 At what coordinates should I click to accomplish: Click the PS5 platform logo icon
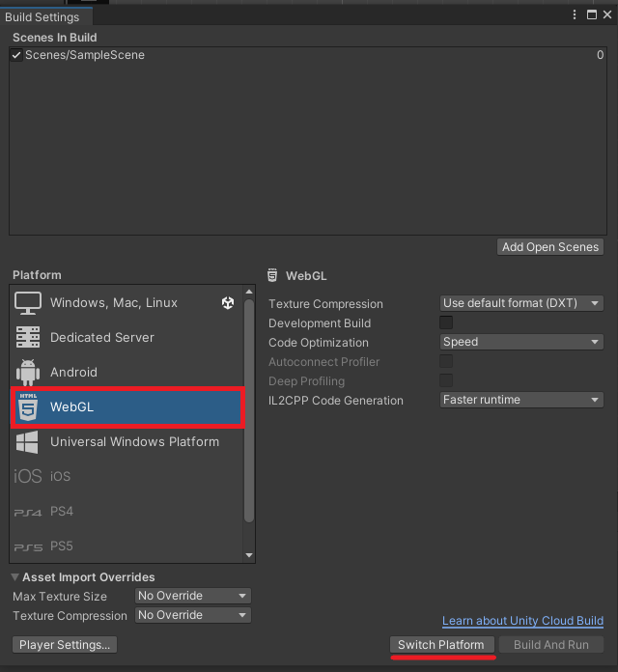[28, 547]
